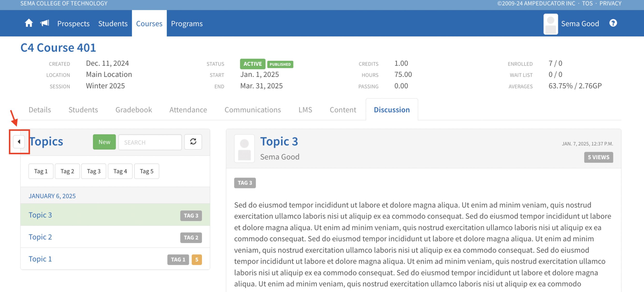Open the Gradebook tab
The image size is (644, 292).
click(x=134, y=110)
